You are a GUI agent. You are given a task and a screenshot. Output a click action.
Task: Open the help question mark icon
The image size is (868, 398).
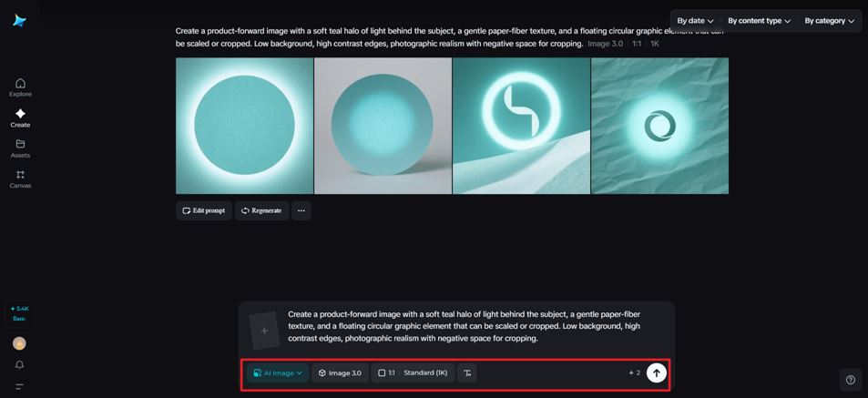pyautogui.click(x=850, y=380)
